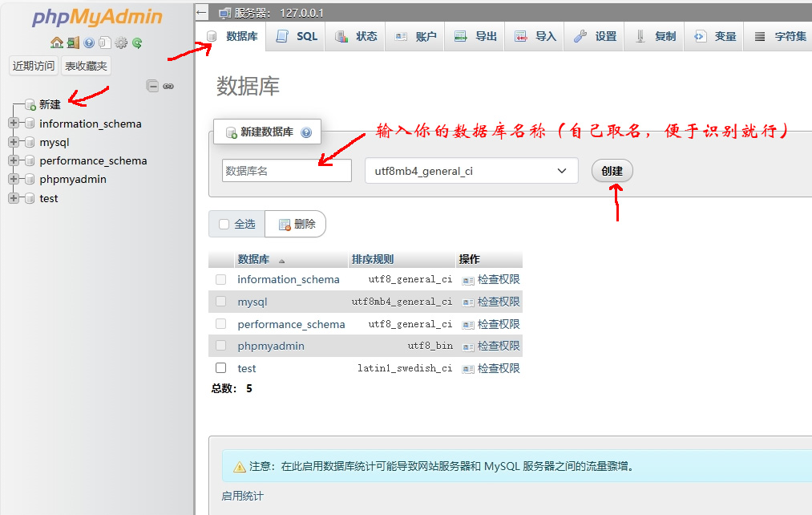Go to the home icon in sidebar
The image size is (812, 515).
(56, 43)
